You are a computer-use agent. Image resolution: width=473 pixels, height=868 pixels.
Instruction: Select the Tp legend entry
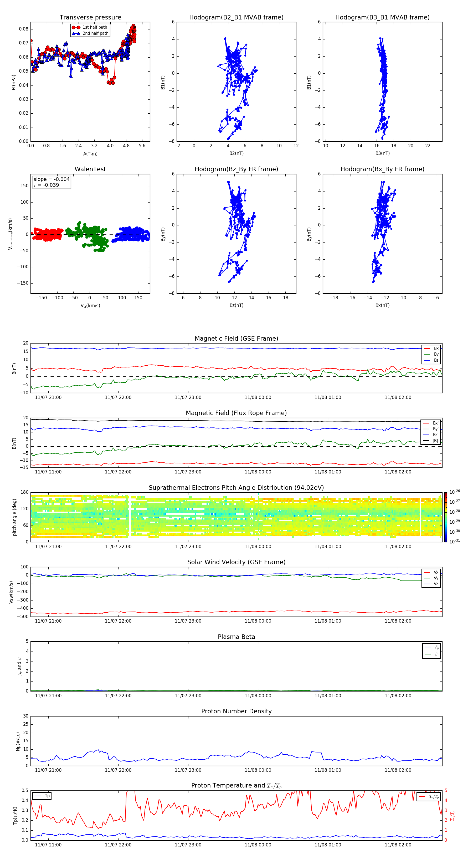coord(42,796)
